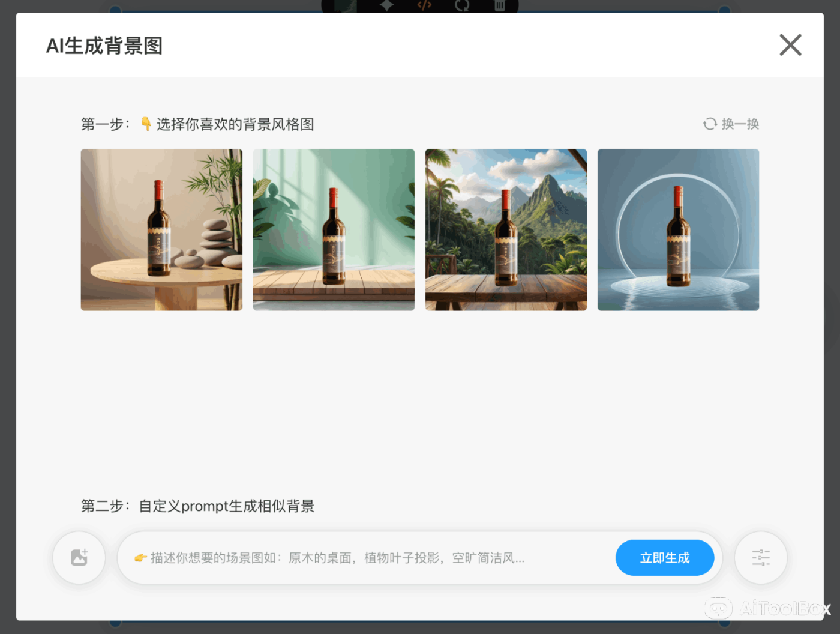The image size is (840, 634).
Task: Select the water ripple arch background style
Action: [678, 229]
